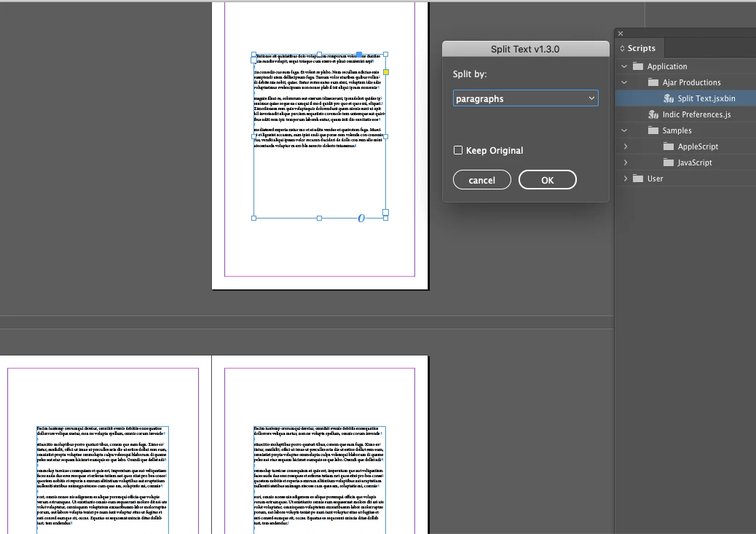Click the Ajar Productions folder icon
756x534 pixels.
coord(653,82)
